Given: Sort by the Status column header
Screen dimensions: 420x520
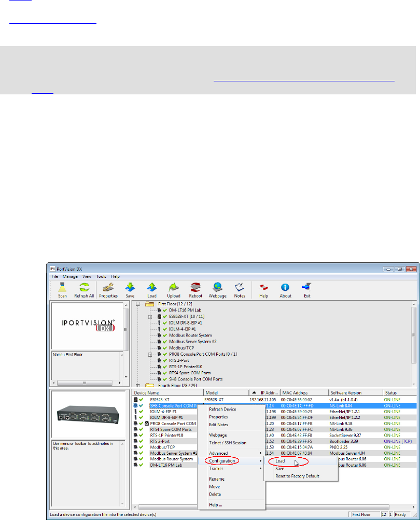Looking at the screenshot, I should (400, 392).
